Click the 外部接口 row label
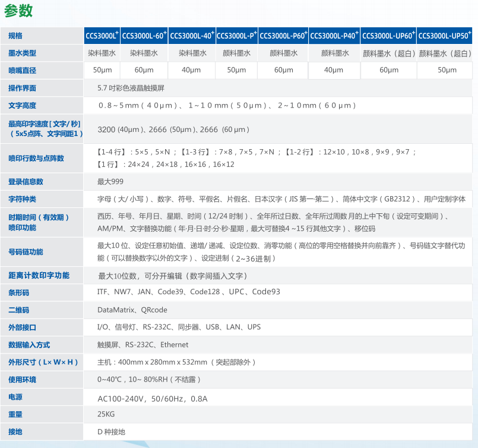Image resolution: width=478 pixels, height=448 pixels. tap(22, 327)
